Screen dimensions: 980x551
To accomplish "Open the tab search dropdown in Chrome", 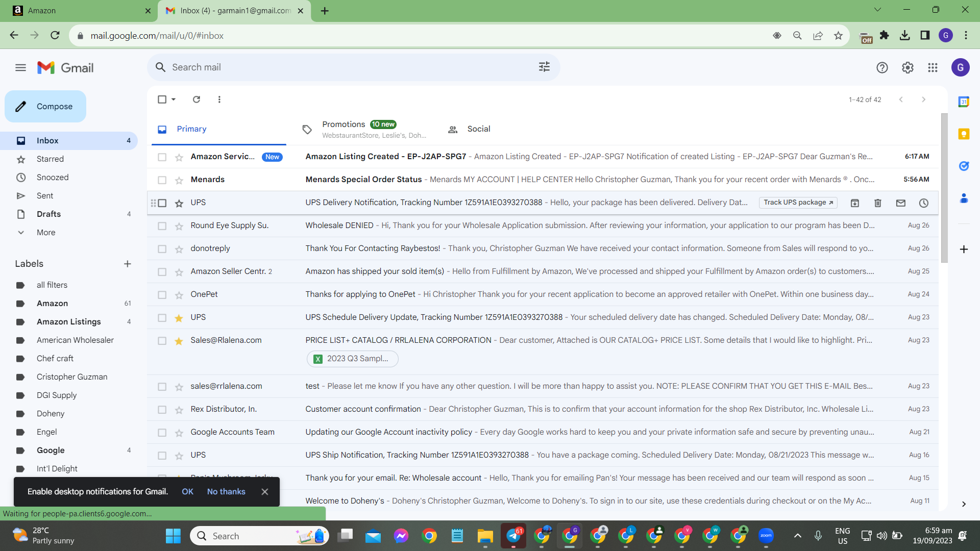I will [x=877, y=10].
